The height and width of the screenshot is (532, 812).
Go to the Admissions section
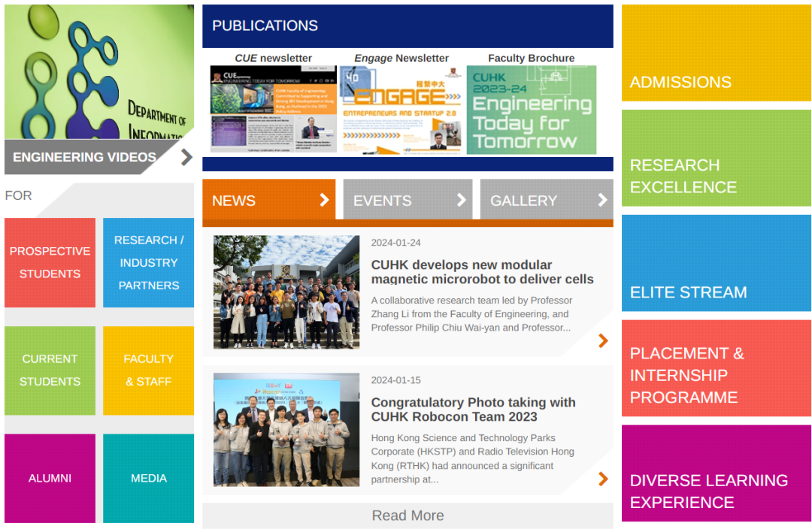tap(717, 53)
